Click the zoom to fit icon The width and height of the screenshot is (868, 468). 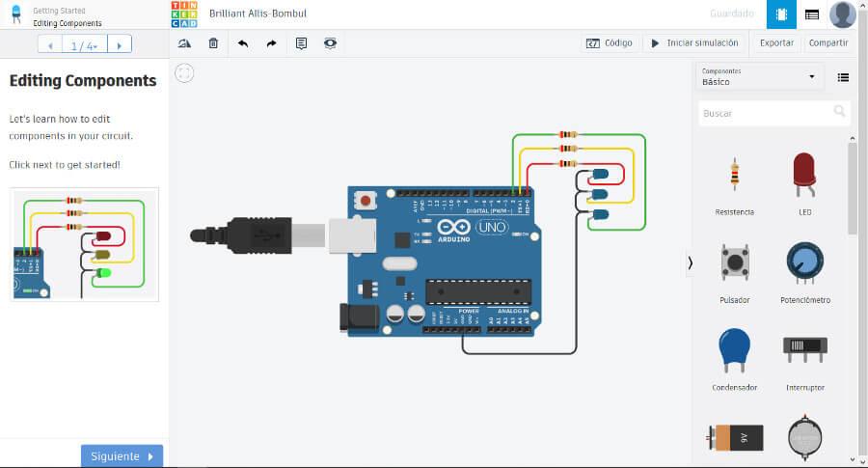[184, 73]
